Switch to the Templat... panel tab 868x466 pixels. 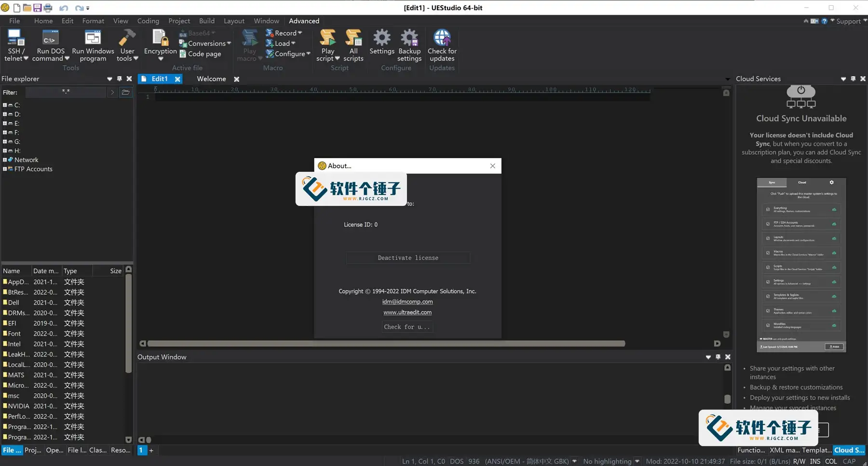tap(816, 450)
